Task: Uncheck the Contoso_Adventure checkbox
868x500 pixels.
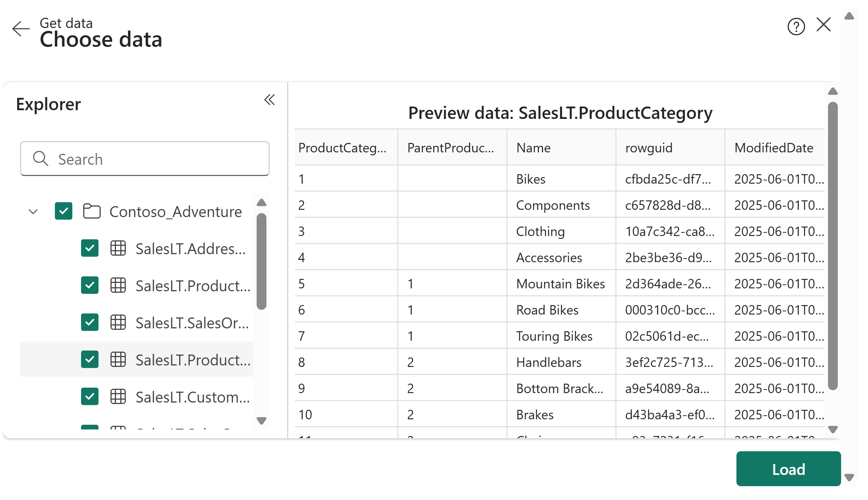Action: [64, 211]
